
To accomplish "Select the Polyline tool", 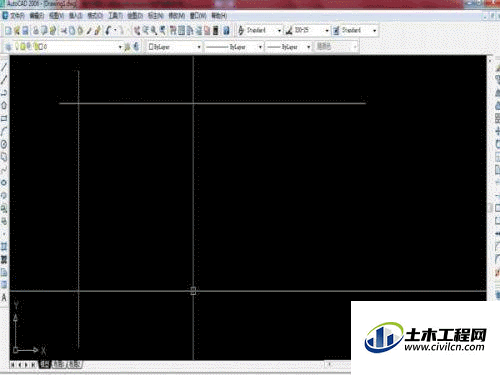I will pos(4,92).
